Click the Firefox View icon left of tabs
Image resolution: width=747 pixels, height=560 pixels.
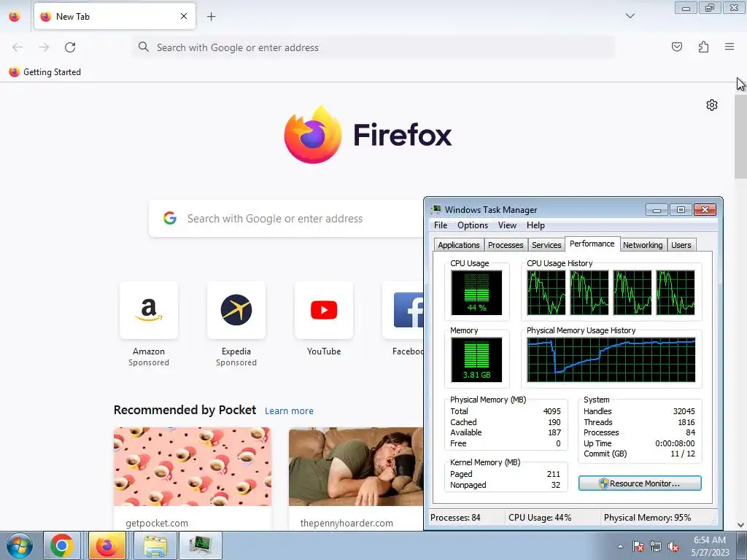click(15, 16)
